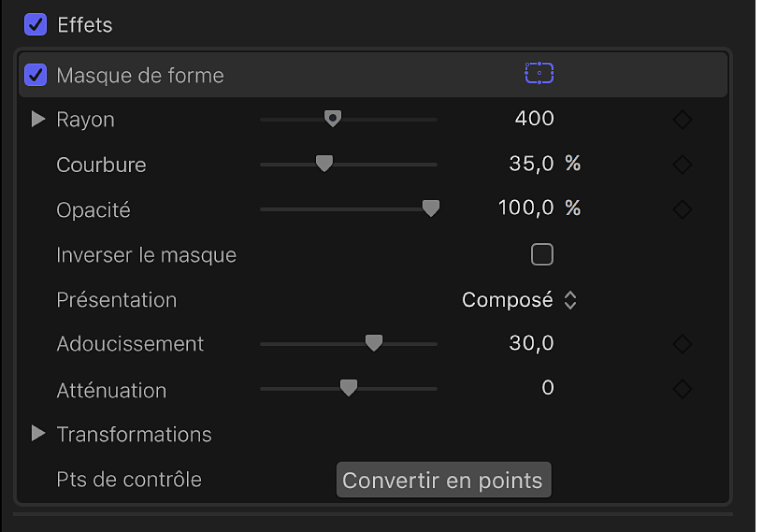Click the Rayon slider handle
This screenshot has height=532, width=758.
point(333,119)
